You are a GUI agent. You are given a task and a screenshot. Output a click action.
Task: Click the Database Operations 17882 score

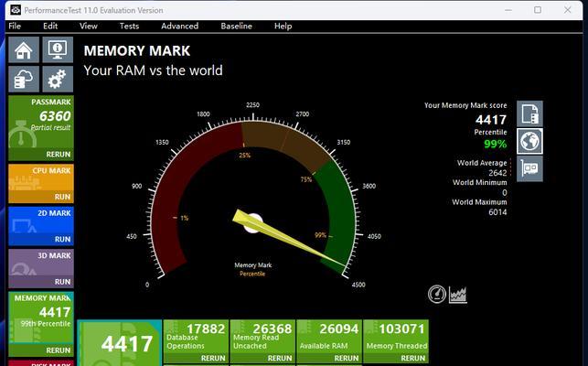pos(206,328)
